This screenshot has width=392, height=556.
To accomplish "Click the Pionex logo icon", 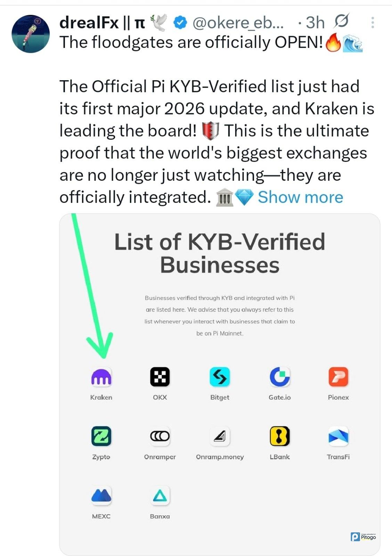I will pyautogui.click(x=338, y=377).
